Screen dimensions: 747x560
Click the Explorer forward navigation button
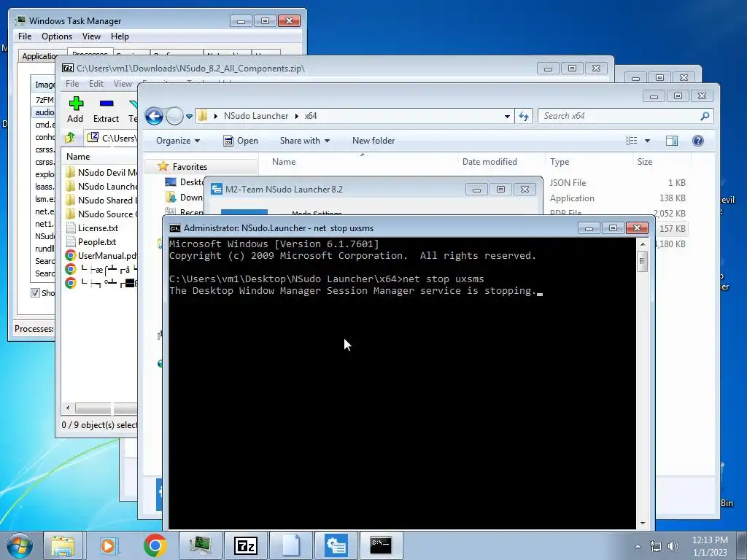click(174, 116)
